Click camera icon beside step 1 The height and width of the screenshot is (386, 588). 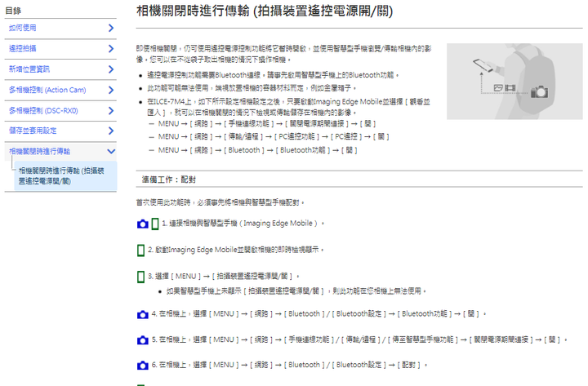tap(142, 224)
